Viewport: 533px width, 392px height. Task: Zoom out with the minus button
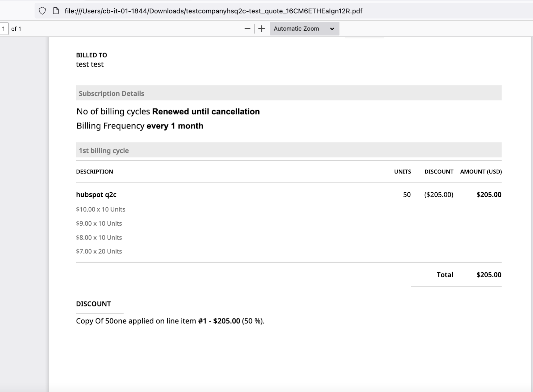(247, 29)
